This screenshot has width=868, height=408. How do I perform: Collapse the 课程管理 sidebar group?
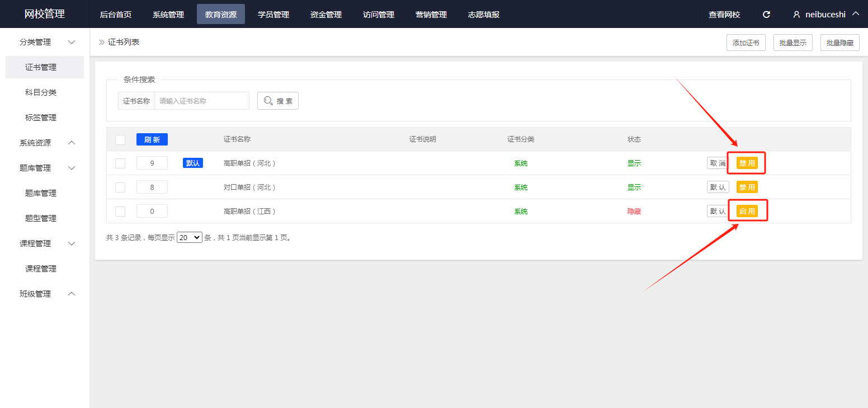72,243
